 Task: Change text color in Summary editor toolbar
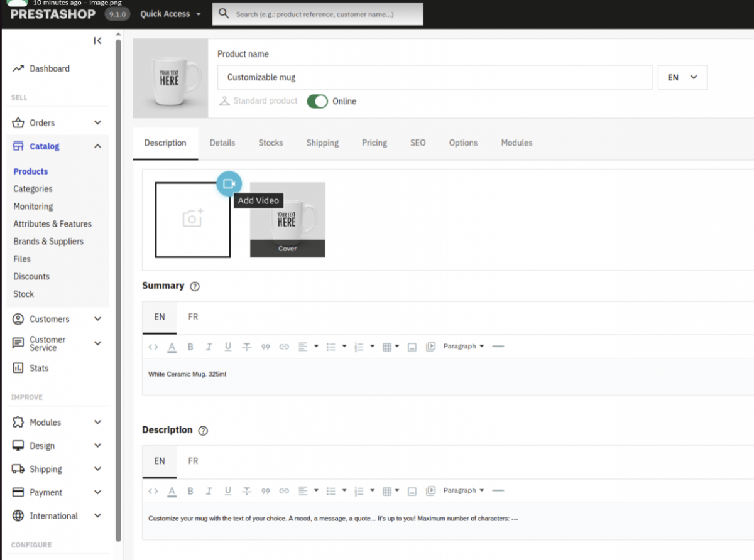(172, 347)
